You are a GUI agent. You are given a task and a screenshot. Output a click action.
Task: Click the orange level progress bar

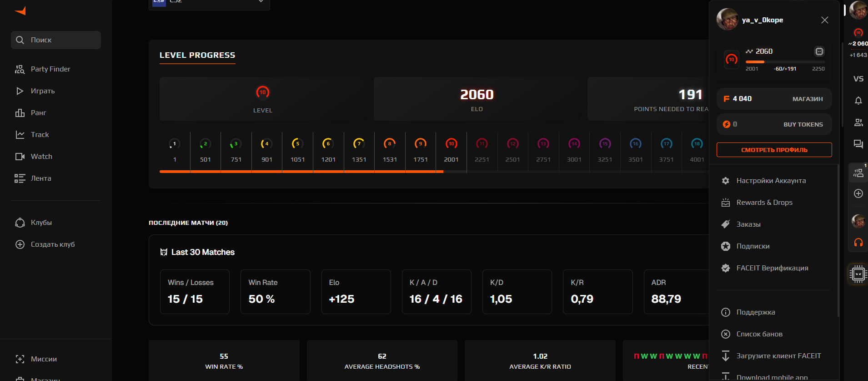(x=301, y=172)
